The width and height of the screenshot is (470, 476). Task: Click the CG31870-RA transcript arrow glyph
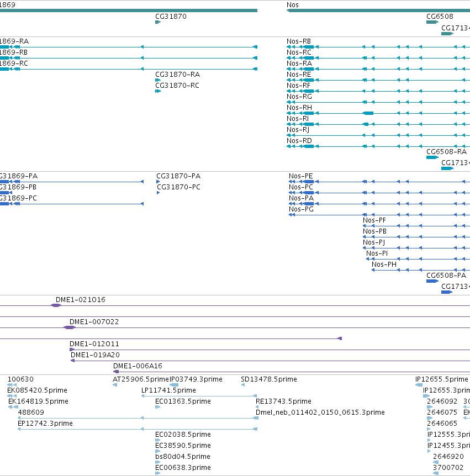click(x=158, y=80)
